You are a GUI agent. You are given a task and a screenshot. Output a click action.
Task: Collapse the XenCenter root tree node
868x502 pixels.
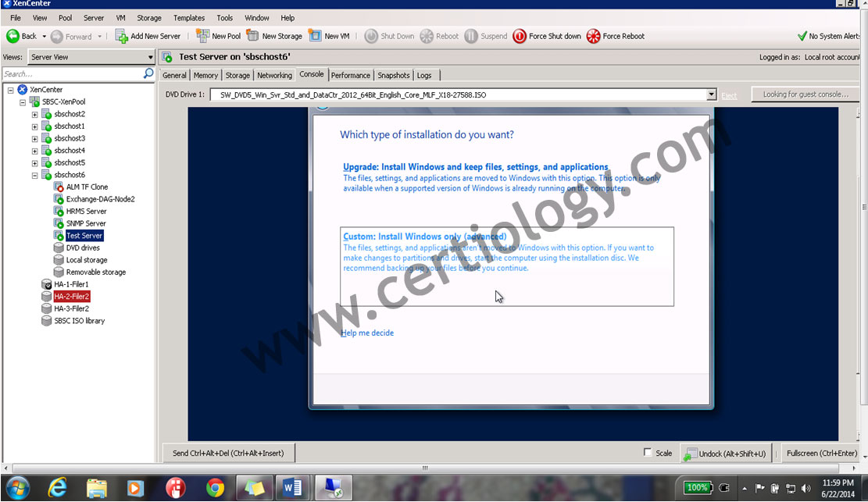[10, 90]
